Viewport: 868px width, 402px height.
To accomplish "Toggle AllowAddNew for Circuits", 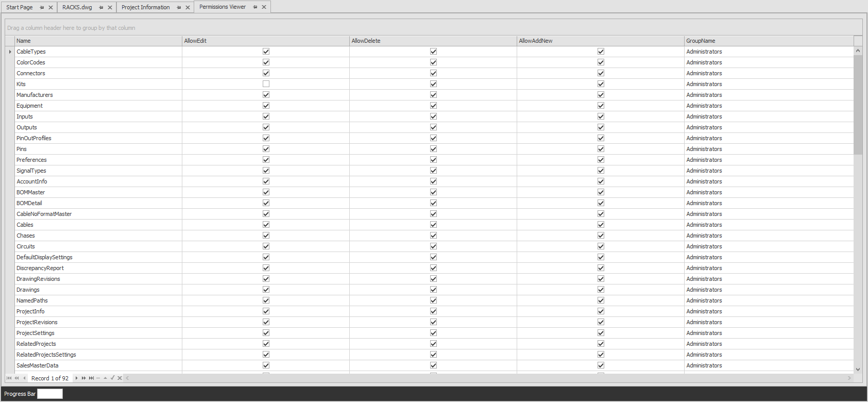I will pyautogui.click(x=601, y=246).
